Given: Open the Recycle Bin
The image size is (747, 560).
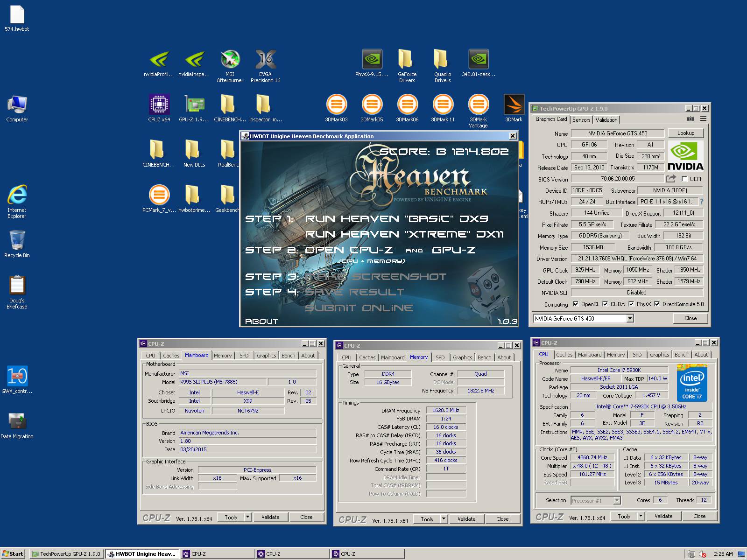Looking at the screenshot, I should point(17,244).
